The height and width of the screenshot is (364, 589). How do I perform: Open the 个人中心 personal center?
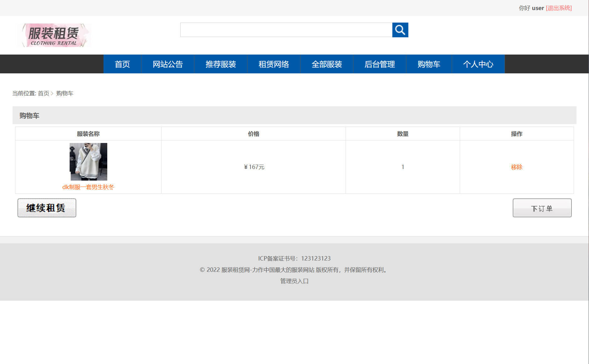[478, 64]
